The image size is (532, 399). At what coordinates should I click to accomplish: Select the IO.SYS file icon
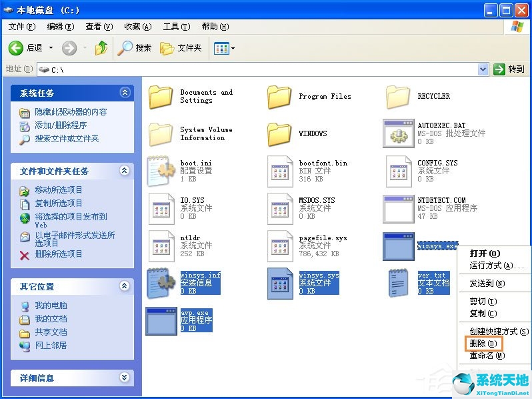(x=161, y=209)
